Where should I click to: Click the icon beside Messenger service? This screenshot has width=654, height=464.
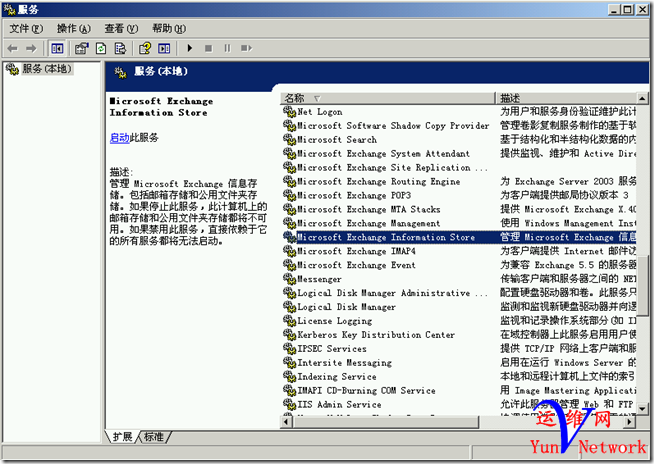289,279
